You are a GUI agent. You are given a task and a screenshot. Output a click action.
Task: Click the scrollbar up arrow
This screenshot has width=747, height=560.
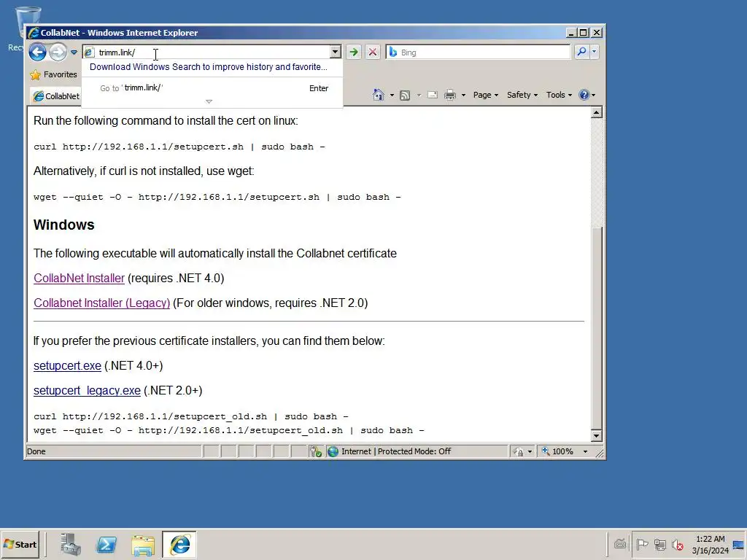click(597, 112)
